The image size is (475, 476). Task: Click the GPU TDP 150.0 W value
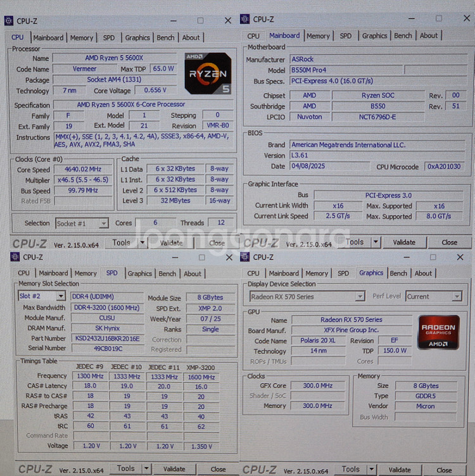pyautogui.click(x=395, y=351)
